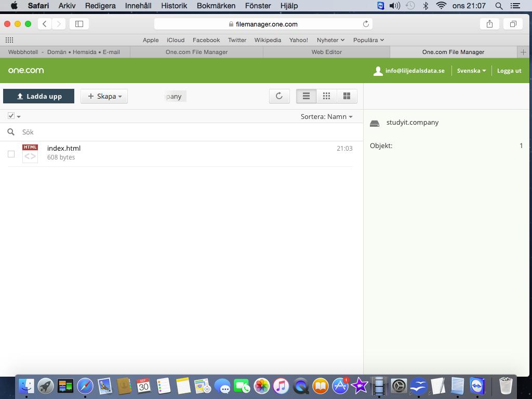Open the Wikipedia bookmark
This screenshot has height=399, width=532.
click(268, 40)
